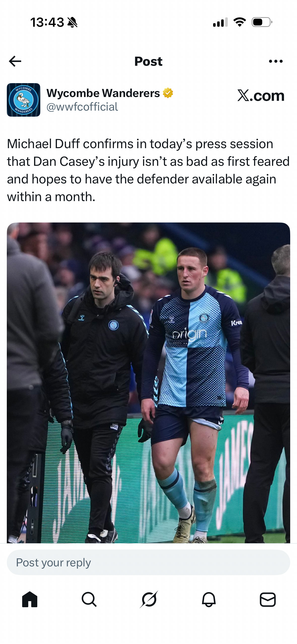Tap the 13:43 clock in status bar
297x644 pixels.
(47, 22)
